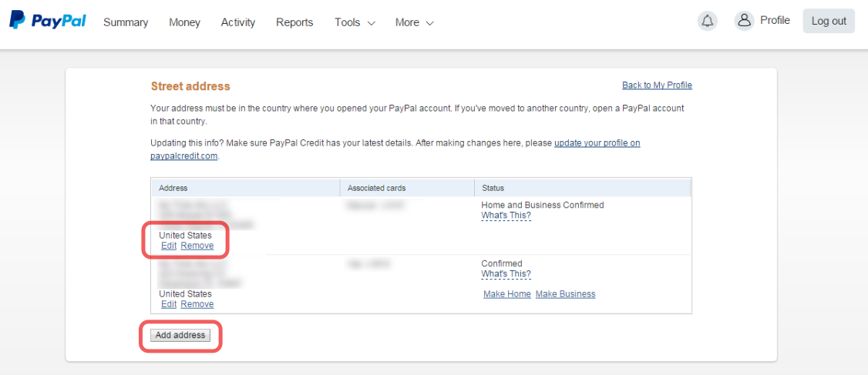
Task: Click the Log out button
Action: click(x=829, y=21)
